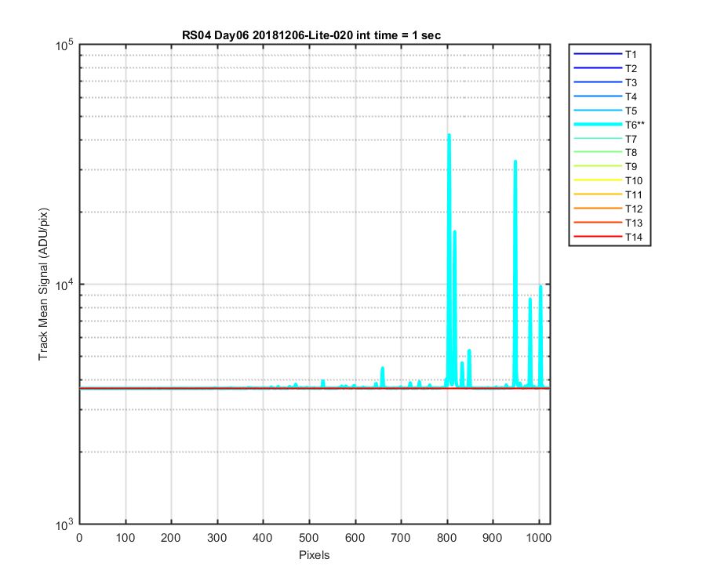This screenshot has width=706, height=588.
Task: Click the 10^4 y-axis tick label
Action: pos(64,284)
